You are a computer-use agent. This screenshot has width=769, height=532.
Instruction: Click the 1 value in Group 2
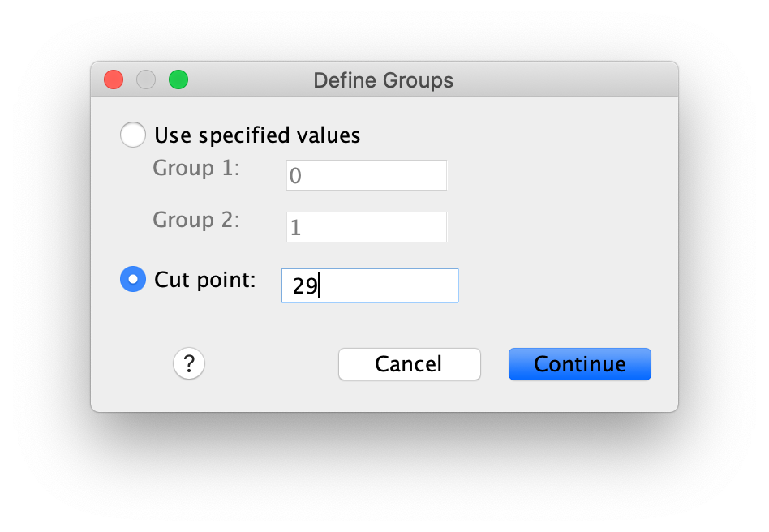pos(295,228)
